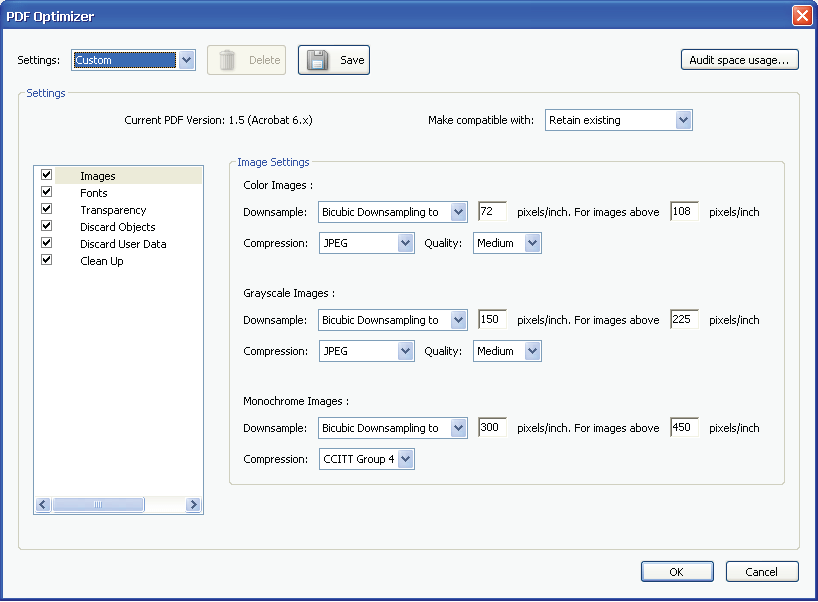
Task: Disable the Discard User Data checkbox
Action: coord(46,243)
